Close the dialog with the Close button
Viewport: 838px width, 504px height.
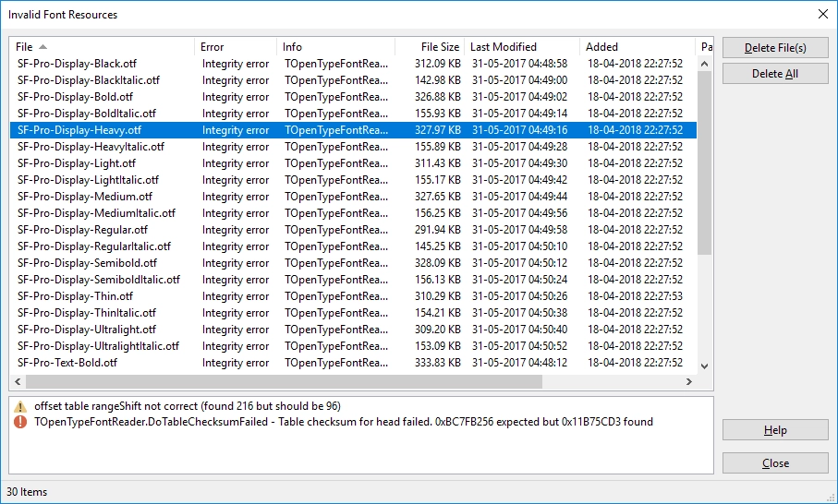tap(774, 463)
